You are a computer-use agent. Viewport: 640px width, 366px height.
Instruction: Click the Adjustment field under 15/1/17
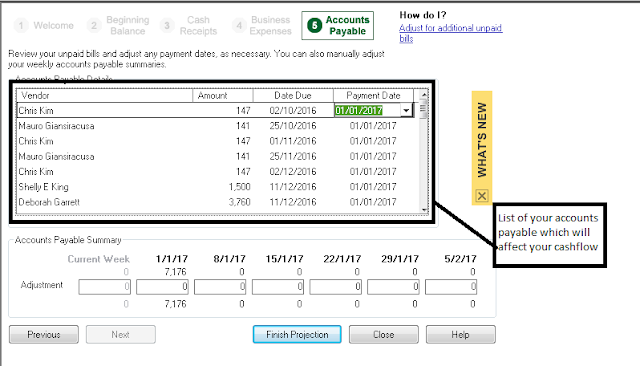(x=278, y=287)
